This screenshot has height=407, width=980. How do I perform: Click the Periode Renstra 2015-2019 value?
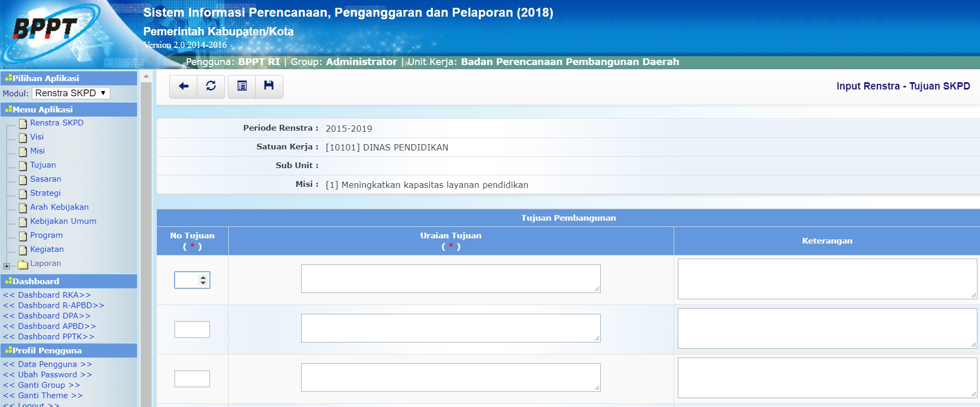(349, 129)
